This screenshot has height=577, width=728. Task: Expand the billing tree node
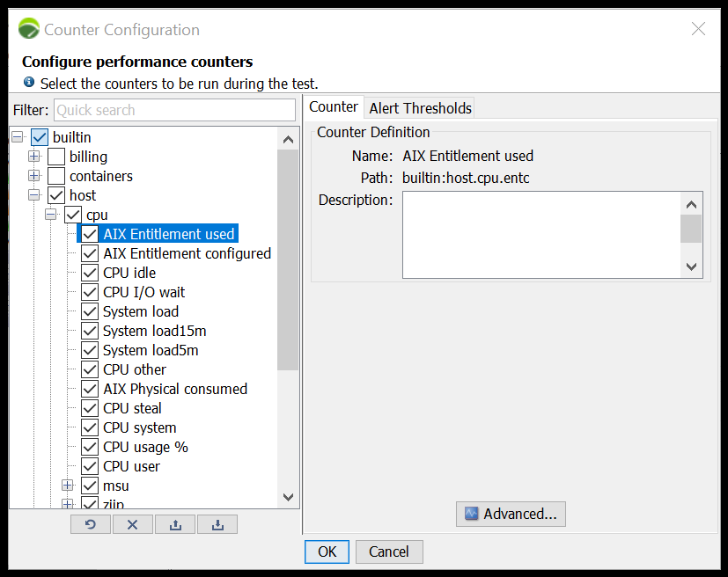coord(34,157)
